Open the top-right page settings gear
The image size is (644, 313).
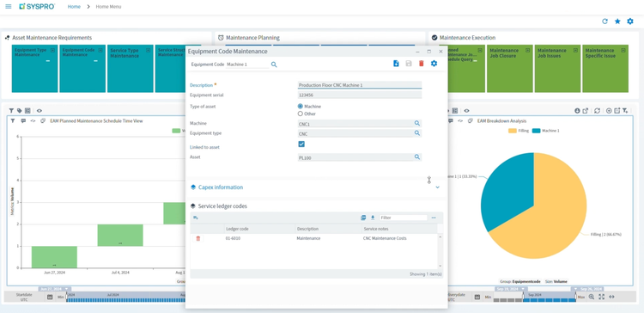[x=630, y=21]
